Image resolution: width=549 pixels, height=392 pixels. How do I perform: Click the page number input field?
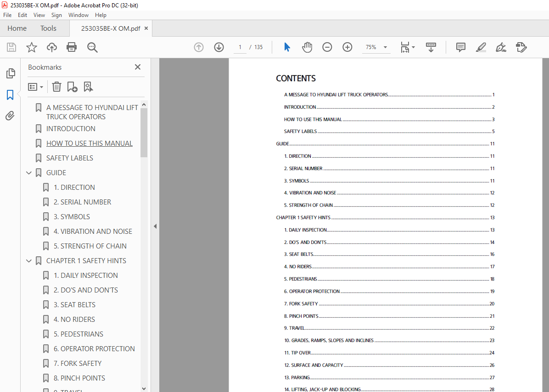pos(240,47)
